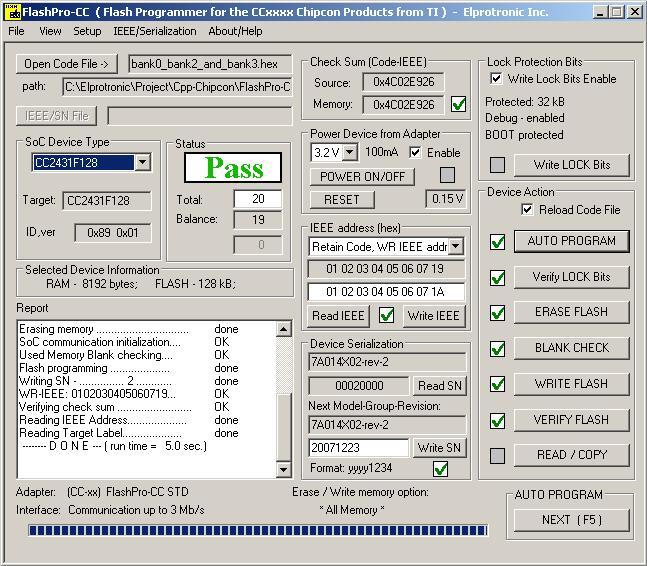The image size is (647, 566).
Task: Expand the Retain Code, WR IEEE addr dropdown
Action: click(x=456, y=246)
